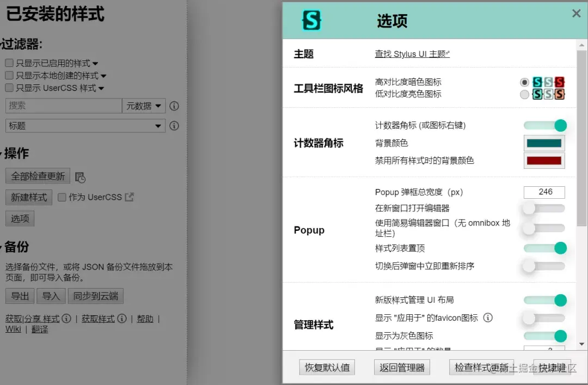Open 翻译 link
Image resolution: width=588 pixels, height=385 pixels.
click(x=40, y=329)
